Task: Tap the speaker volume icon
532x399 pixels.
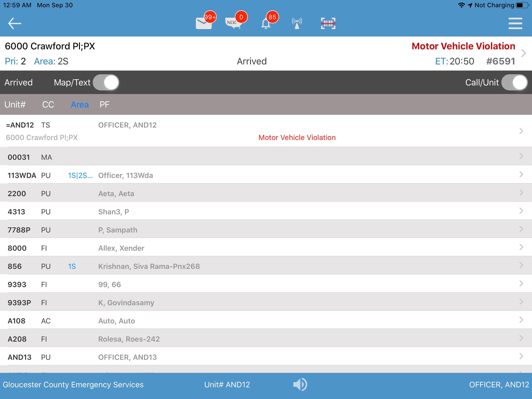Action: 300,384
